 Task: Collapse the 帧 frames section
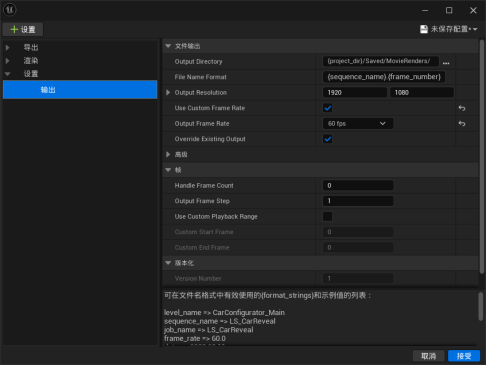coord(168,170)
